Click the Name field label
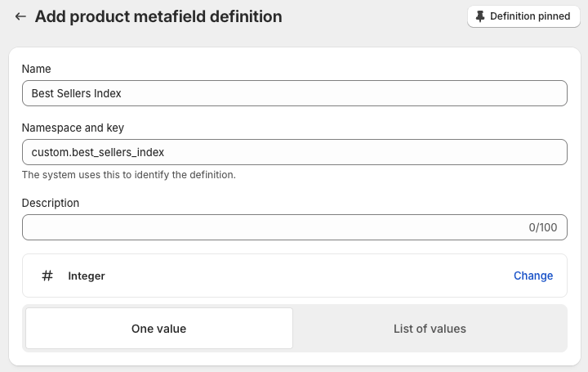Image resolution: width=588 pixels, height=372 pixels. pos(36,69)
